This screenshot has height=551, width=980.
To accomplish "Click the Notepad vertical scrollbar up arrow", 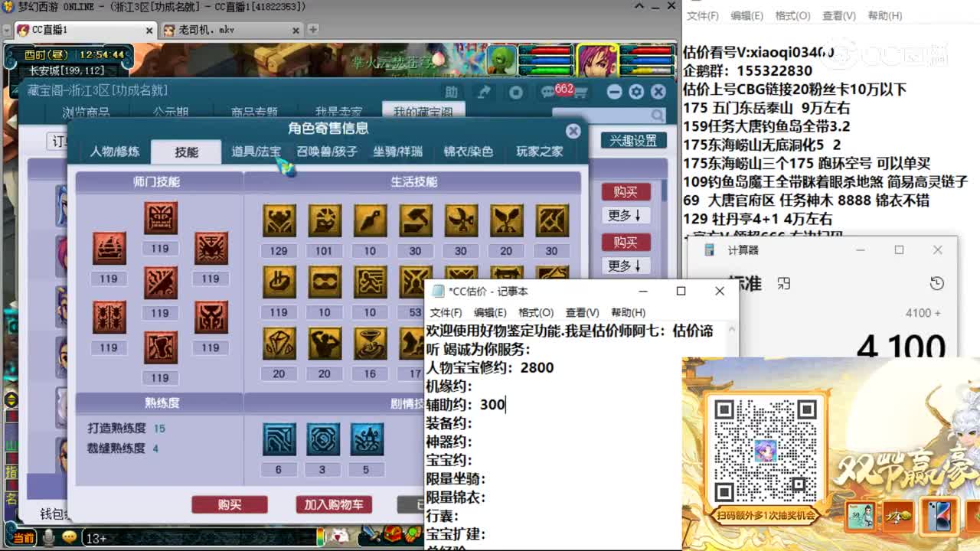I will pos(732,329).
